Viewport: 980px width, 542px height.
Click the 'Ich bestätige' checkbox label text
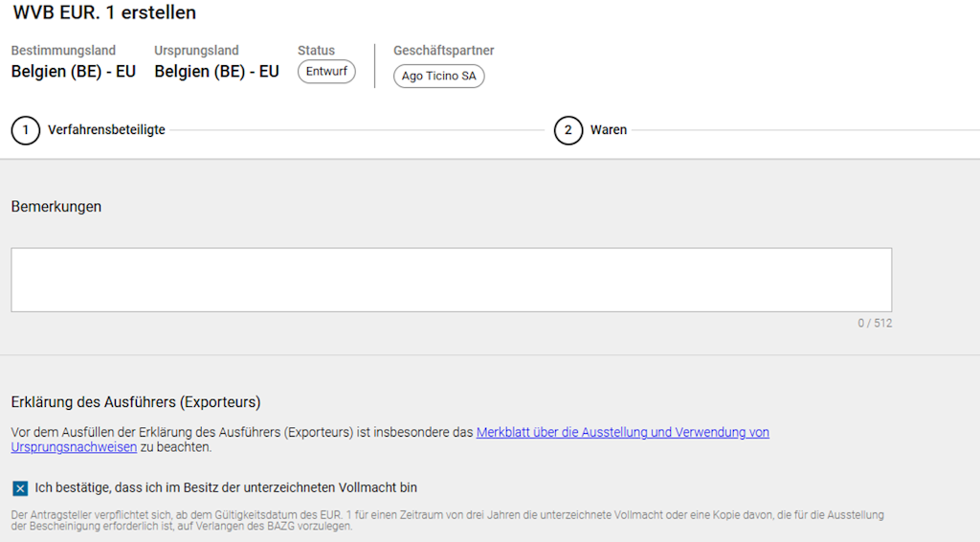point(226,487)
